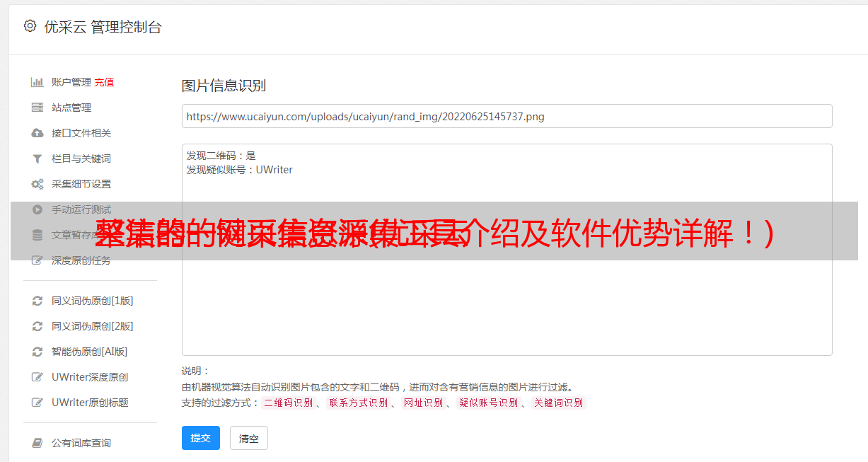Open 采集细节设置 menu item
Image resolution: width=868 pixels, height=462 pixels.
click(x=81, y=184)
